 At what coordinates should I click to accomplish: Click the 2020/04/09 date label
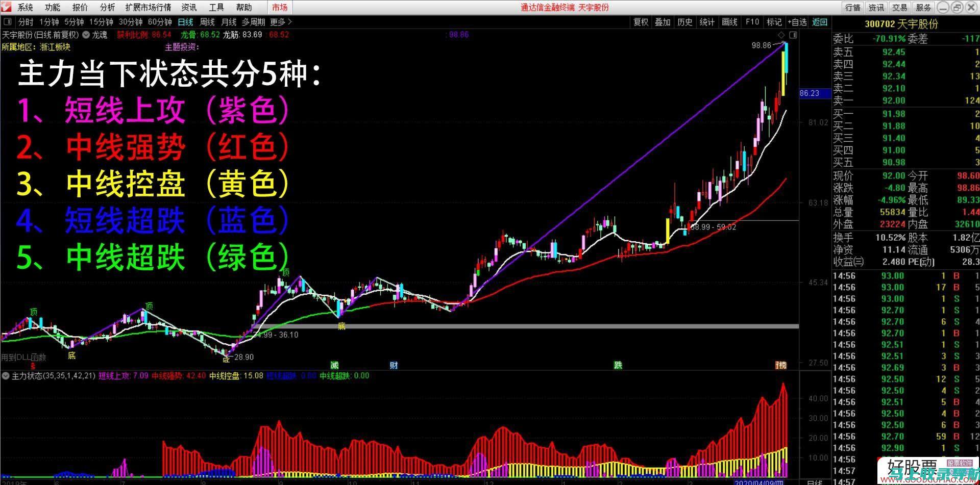759,482
